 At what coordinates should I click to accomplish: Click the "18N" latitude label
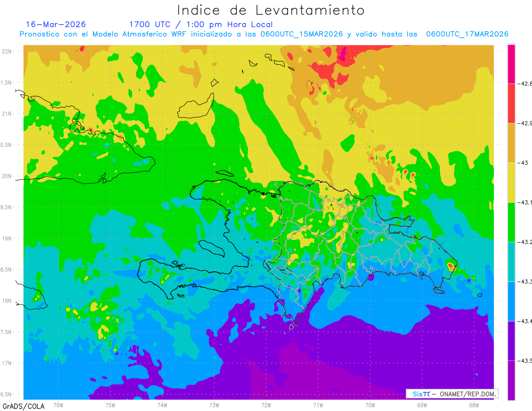coord(8,301)
